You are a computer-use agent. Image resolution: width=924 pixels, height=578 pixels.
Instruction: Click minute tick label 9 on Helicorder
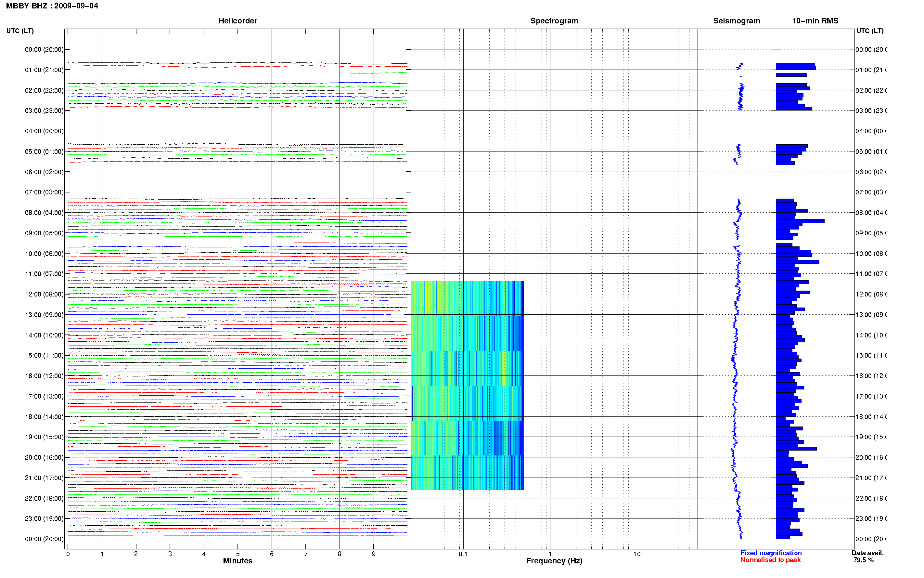point(374,554)
